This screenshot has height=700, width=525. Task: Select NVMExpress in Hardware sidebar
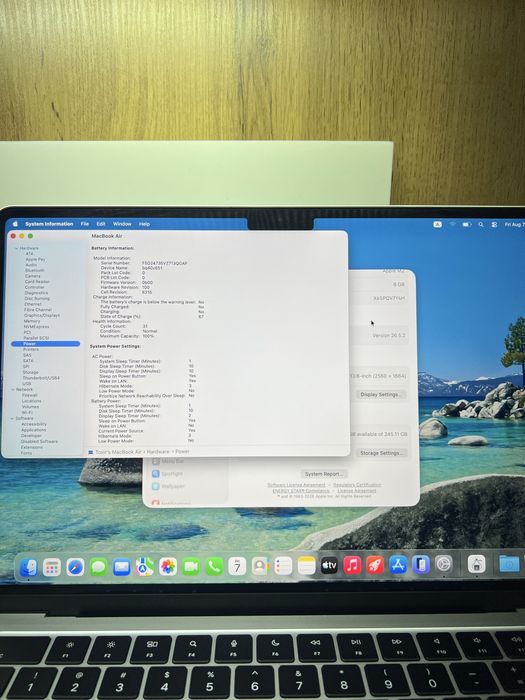tap(36, 326)
